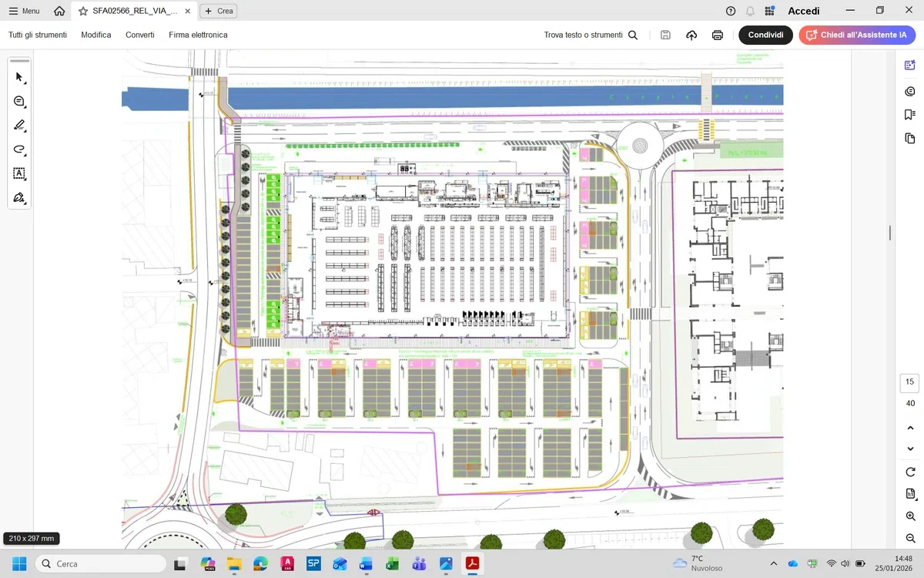Select the text box tool
924x578 pixels.
(x=20, y=173)
